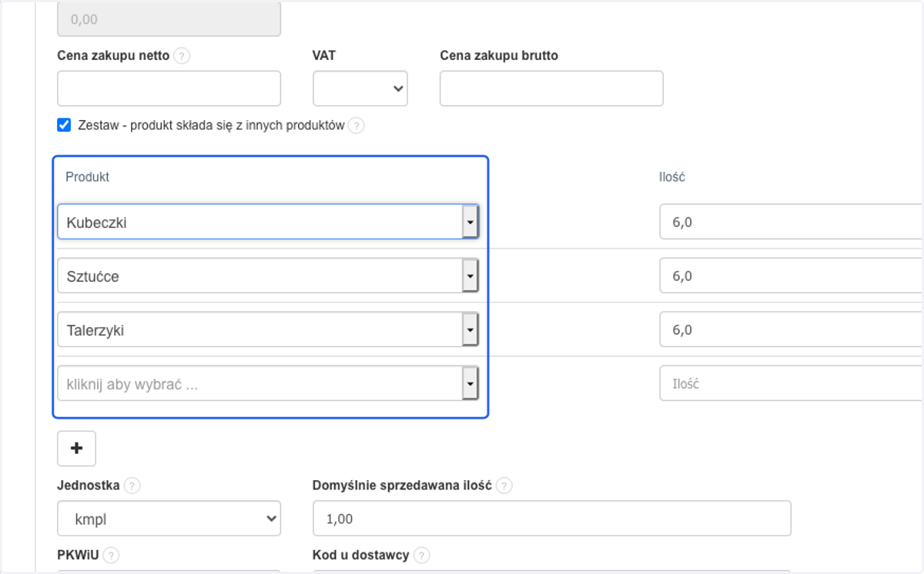The image size is (924, 574).
Task: Click the quantity field for Talerzyki
Action: tap(792, 330)
